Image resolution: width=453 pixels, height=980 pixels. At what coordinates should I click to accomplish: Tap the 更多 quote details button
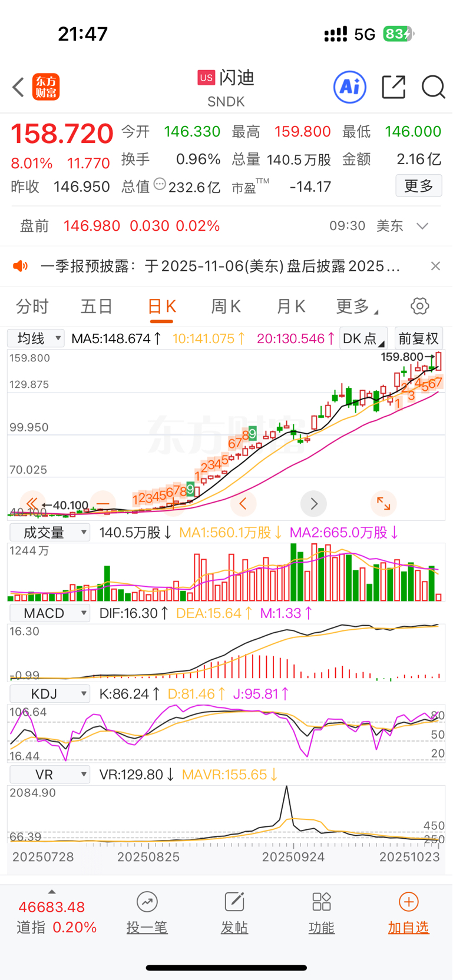tap(419, 186)
